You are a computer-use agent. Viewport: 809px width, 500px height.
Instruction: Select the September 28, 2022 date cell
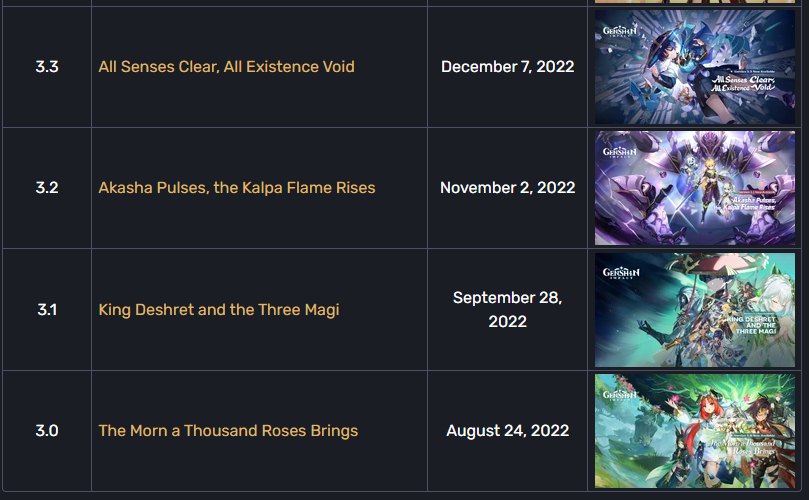(508, 310)
